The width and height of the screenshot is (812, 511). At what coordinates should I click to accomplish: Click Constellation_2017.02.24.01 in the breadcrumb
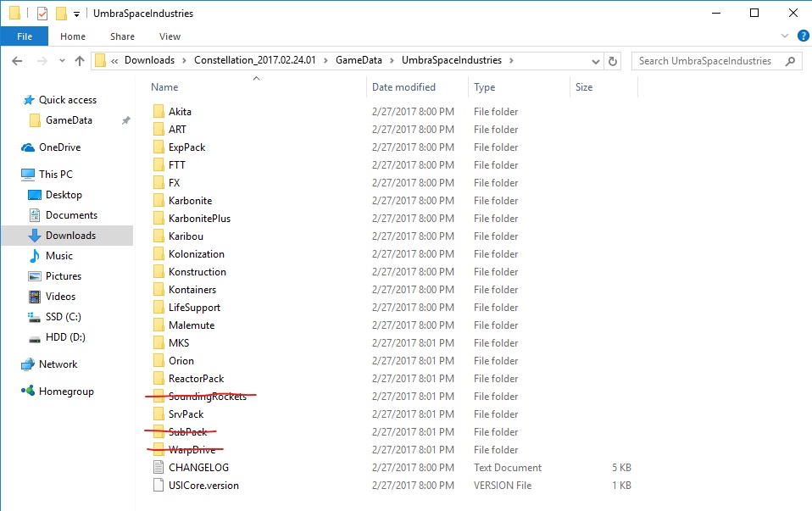(255, 60)
